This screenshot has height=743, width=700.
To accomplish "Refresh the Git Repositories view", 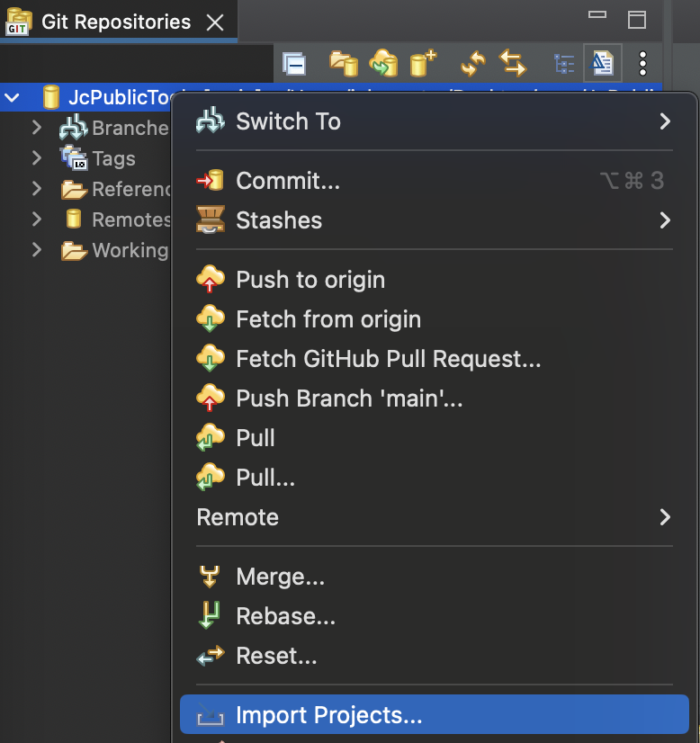I will tap(469, 63).
